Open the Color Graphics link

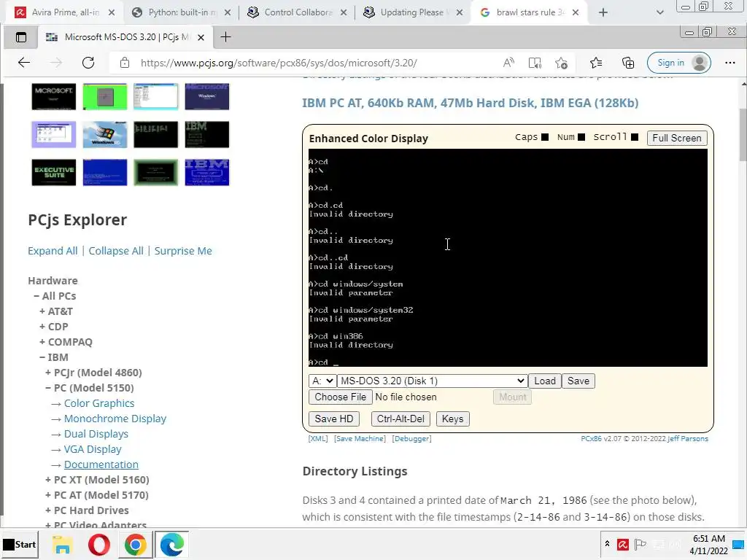(x=99, y=402)
